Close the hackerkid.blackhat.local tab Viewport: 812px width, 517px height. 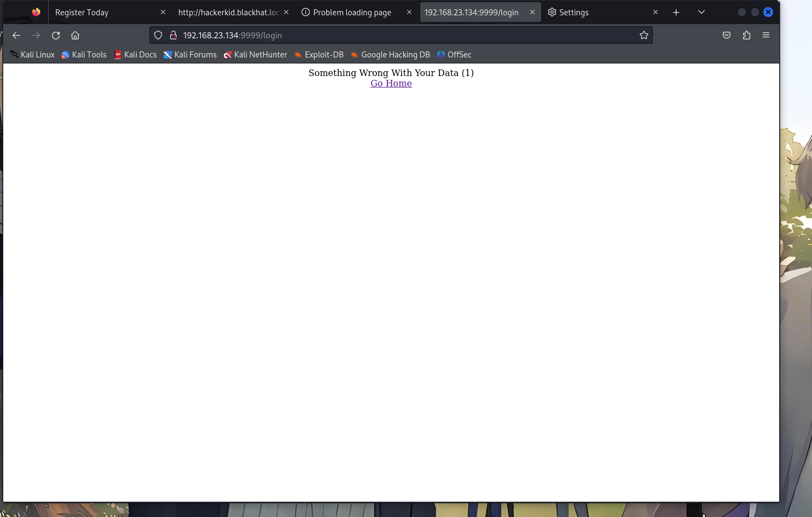coord(286,13)
